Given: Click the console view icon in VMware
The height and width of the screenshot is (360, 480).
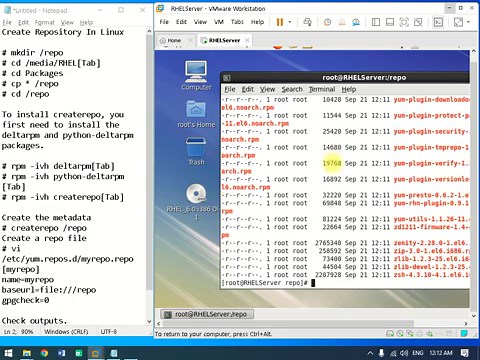Looking at the screenshot, I should [x=438, y=22].
